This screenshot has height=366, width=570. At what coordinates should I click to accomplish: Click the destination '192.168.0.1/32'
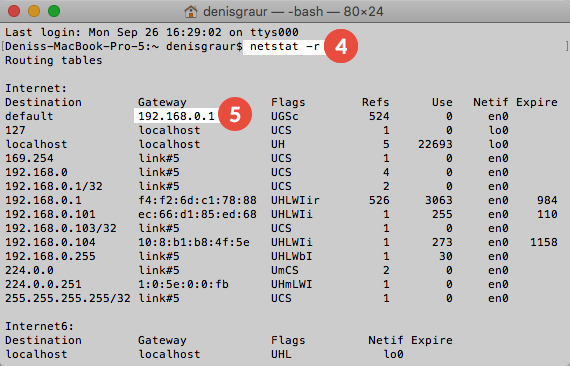[54, 186]
